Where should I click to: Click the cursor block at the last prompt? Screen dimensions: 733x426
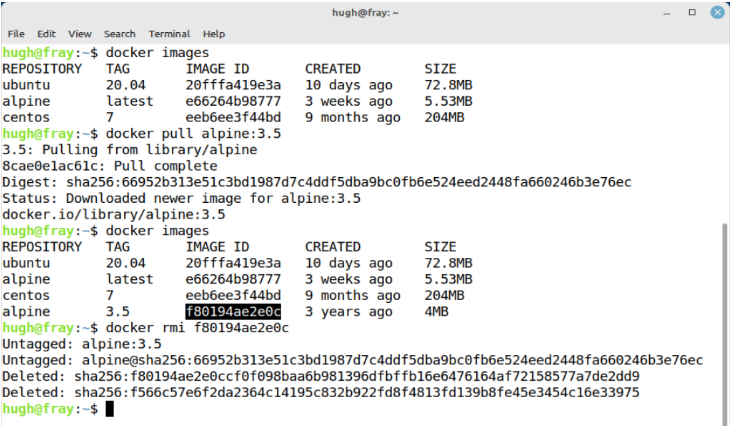pos(110,409)
